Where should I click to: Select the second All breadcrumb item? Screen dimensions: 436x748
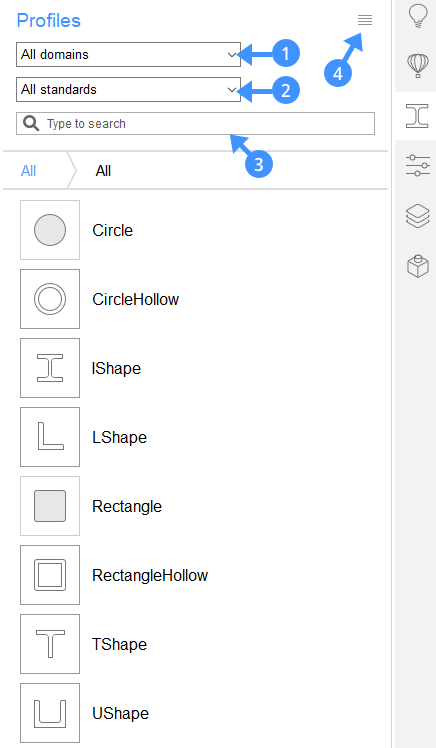coord(104,171)
